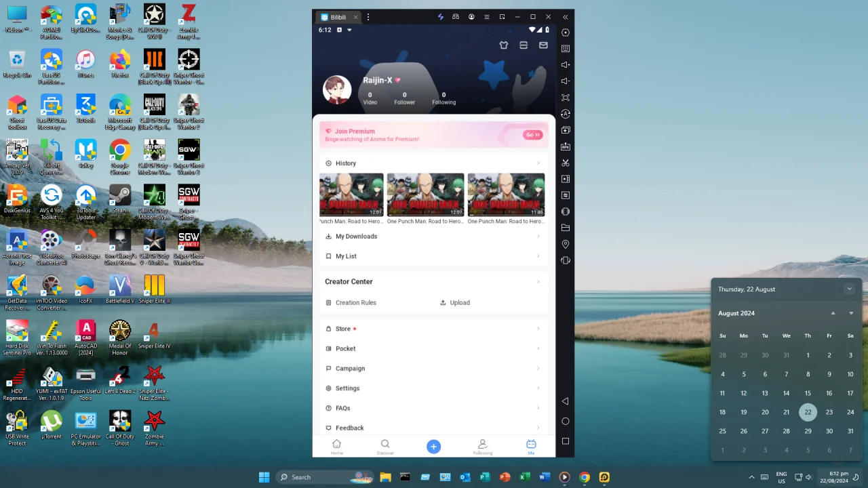Launch Google Chrome from the taskbar
This screenshot has width=868, height=488.
pos(585,477)
